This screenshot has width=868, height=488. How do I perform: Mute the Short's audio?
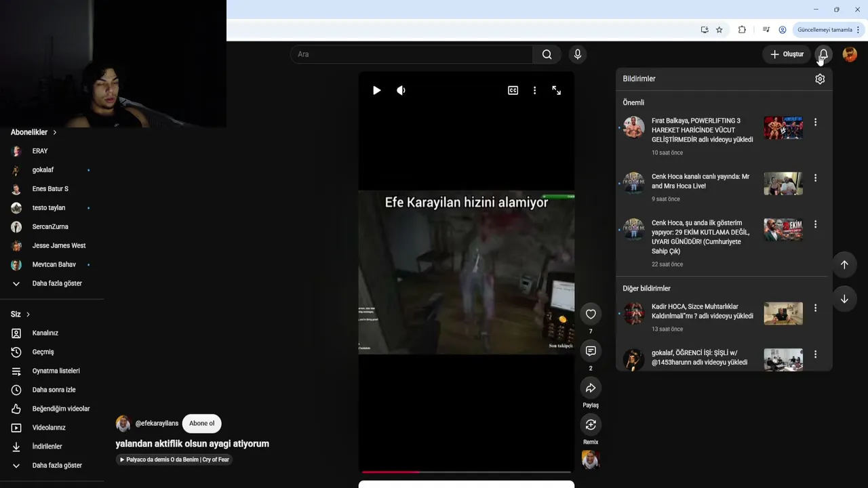pos(401,90)
